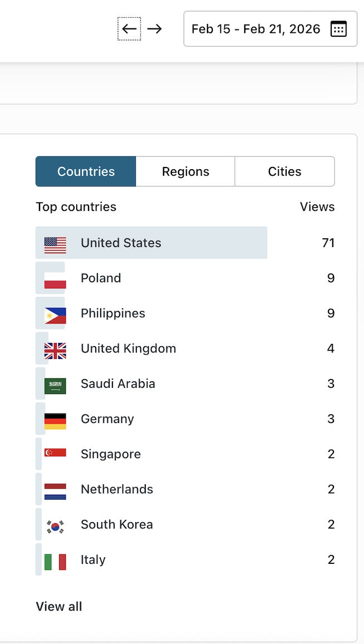Switch to the Cities tab

coord(284,171)
